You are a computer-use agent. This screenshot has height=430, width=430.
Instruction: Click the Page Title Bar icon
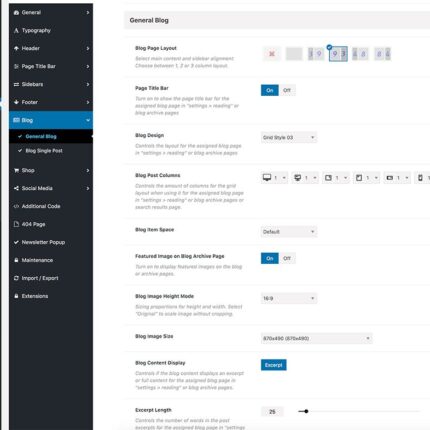16,66
